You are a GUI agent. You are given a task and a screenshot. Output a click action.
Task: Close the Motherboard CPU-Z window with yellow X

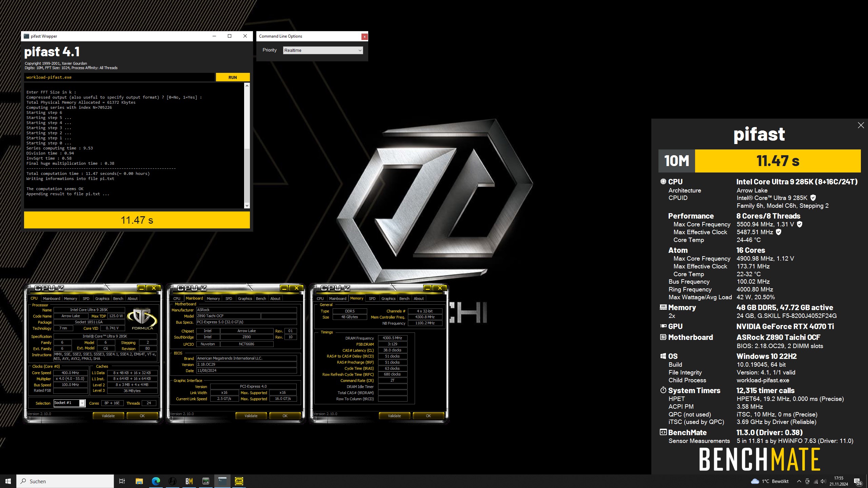[297, 288]
